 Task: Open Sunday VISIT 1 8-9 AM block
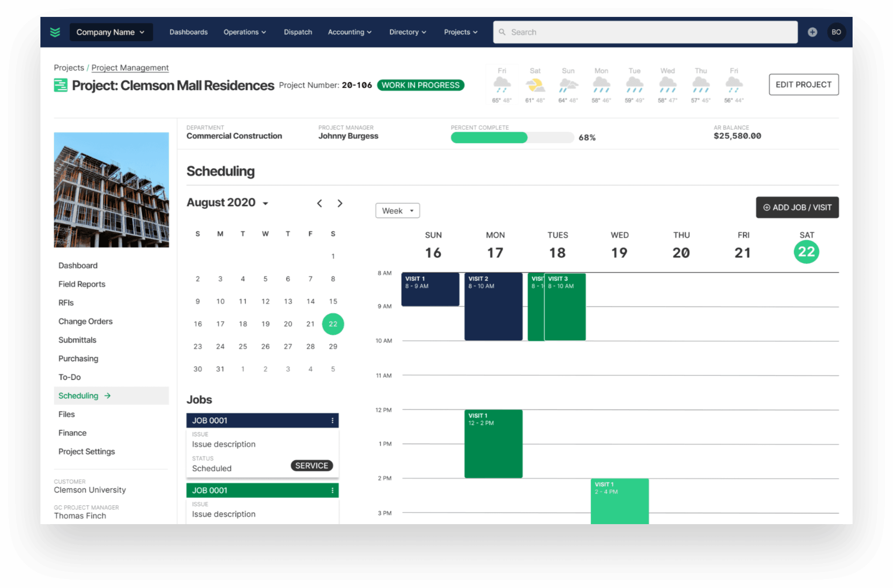click(431, 289)
